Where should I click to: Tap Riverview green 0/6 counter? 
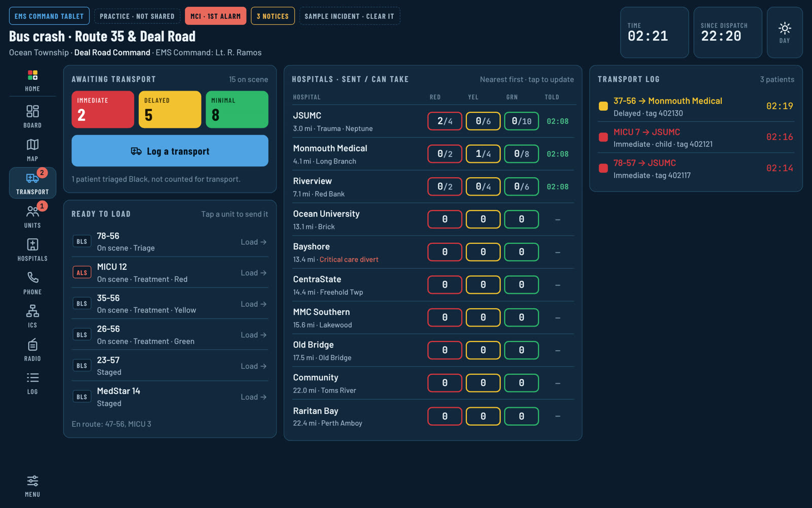click(522, 186)
